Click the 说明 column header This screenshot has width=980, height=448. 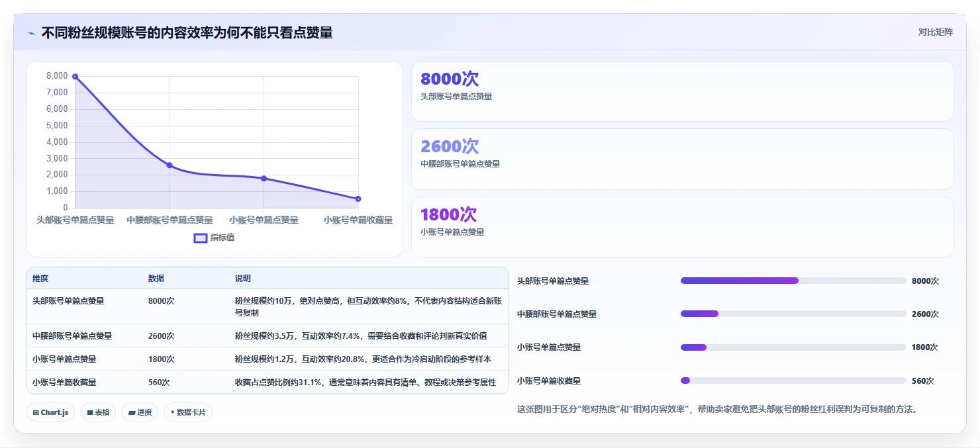(x=243, y=279)
